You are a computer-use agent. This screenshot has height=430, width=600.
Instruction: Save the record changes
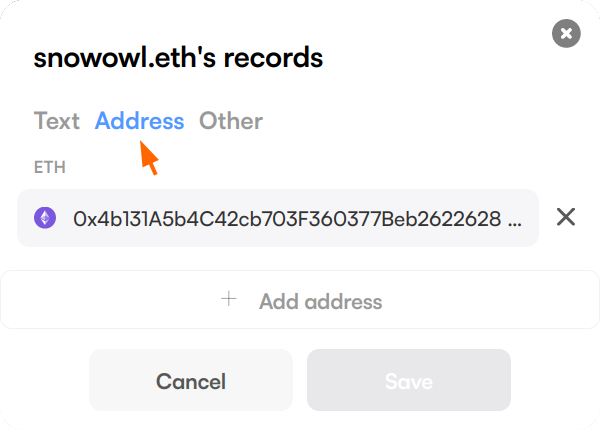click(408, 380)
